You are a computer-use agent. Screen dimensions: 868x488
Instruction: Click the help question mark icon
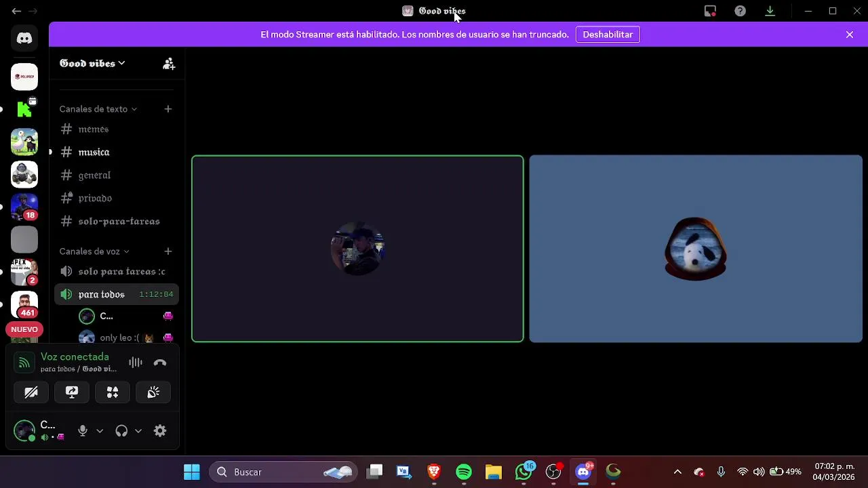740,11
